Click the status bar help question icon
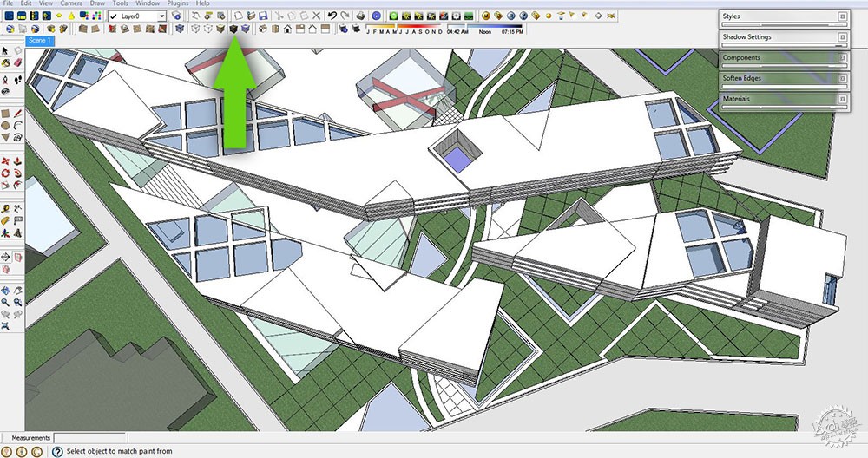 click(57, 451)
